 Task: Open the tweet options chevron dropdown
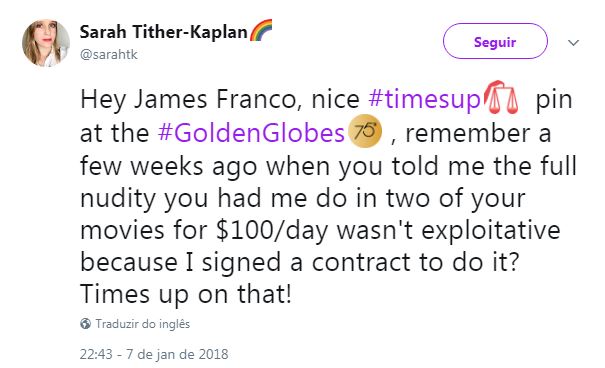click(573, 42)
